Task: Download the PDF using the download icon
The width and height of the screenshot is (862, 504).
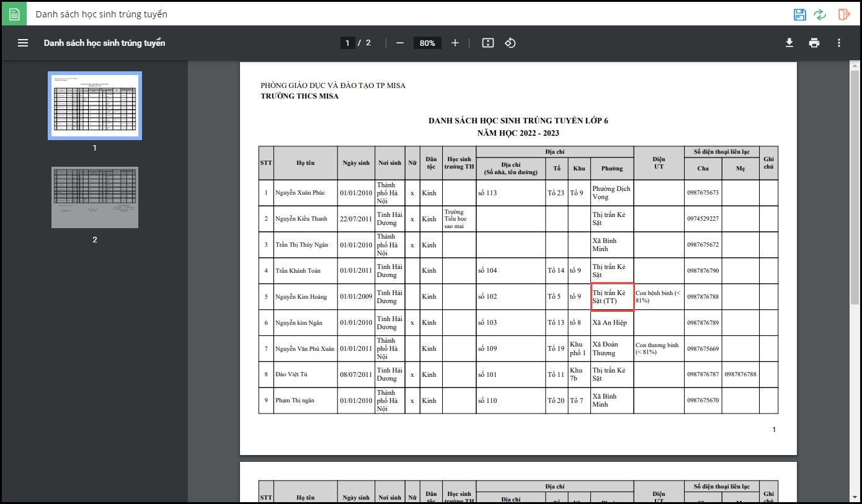Action: click(789, 43)
